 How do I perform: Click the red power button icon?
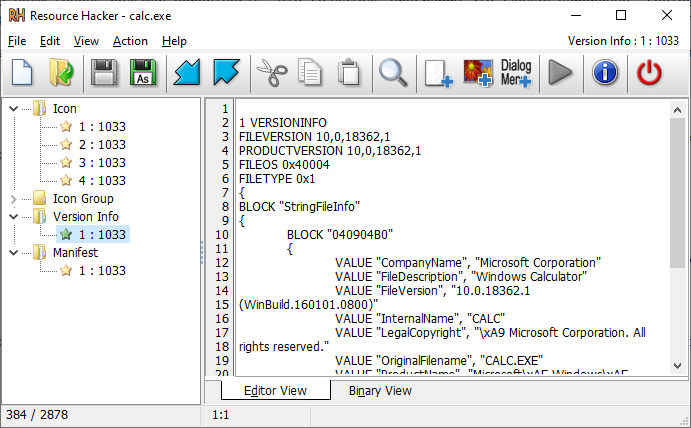point(649,73)
